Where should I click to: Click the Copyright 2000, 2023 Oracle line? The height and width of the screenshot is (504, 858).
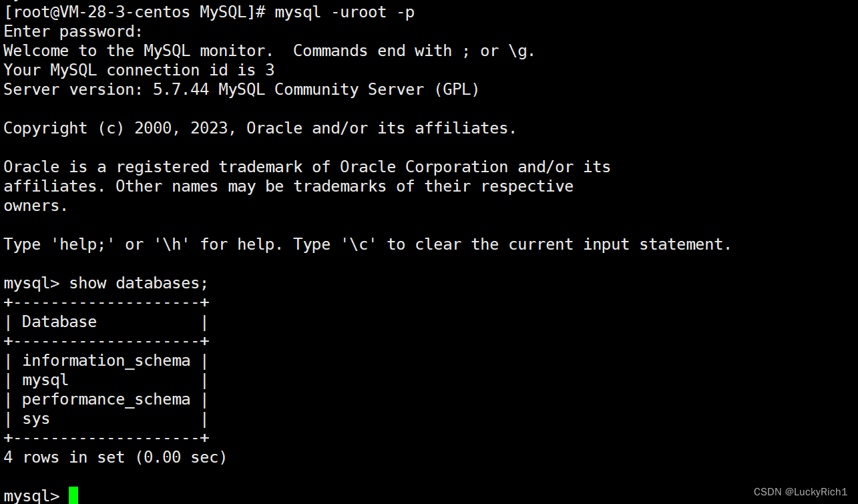pos(260,128)
